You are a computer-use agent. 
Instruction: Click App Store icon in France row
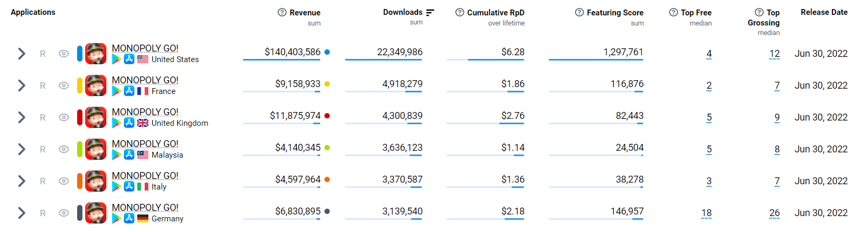pyautogui.click(x=129, y=91)
